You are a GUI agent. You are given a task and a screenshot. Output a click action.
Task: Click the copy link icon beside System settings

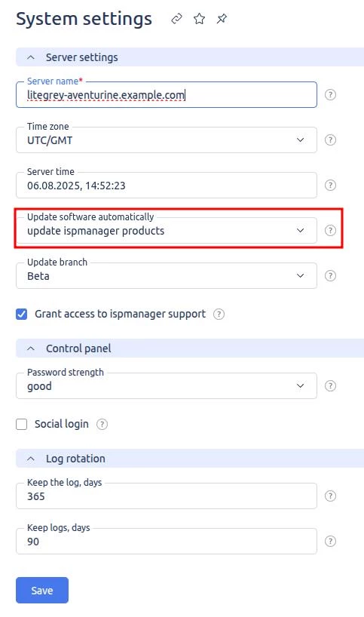176,19
